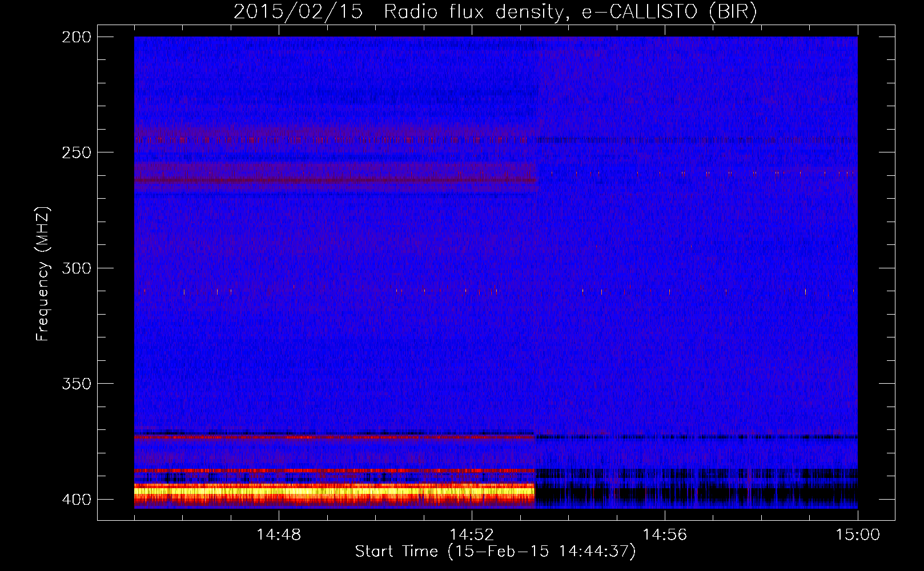Select the Frequency (MHZ) axis label
The width and height of the screenshot is (924, 571).
43,274
